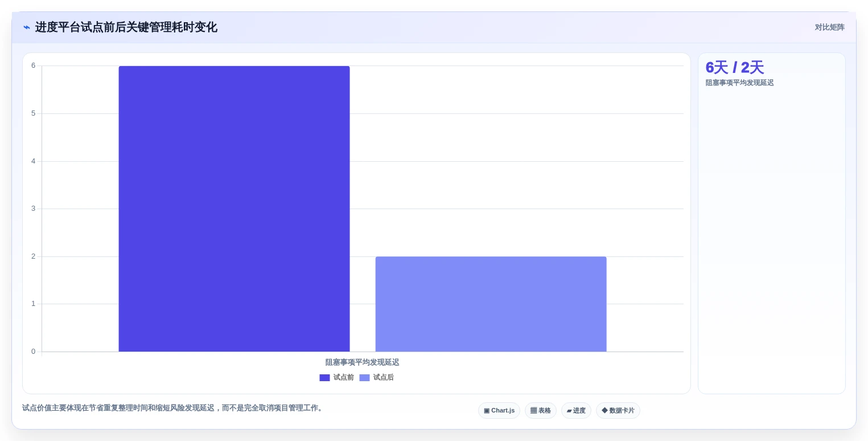Click the footnote text 试点价值主要体现在…
The height and width of the screenshot is (441, 868).
(x=174, y=408)
